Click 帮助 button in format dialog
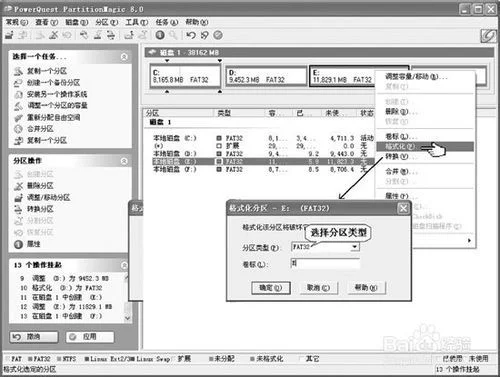Viewport: 500px width, 377px height. pyautogui.click(x=366, y=288)
